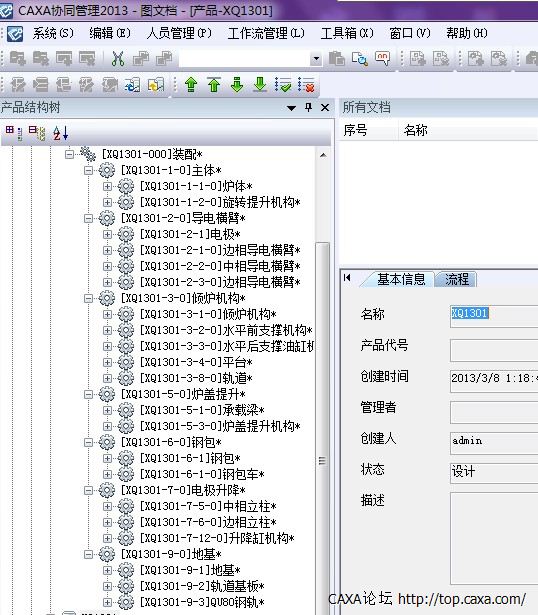Select the [XQ1301-6-1-0]钢包车 tree item
Screen dimensions: 538x615
[x=202, y=474]
